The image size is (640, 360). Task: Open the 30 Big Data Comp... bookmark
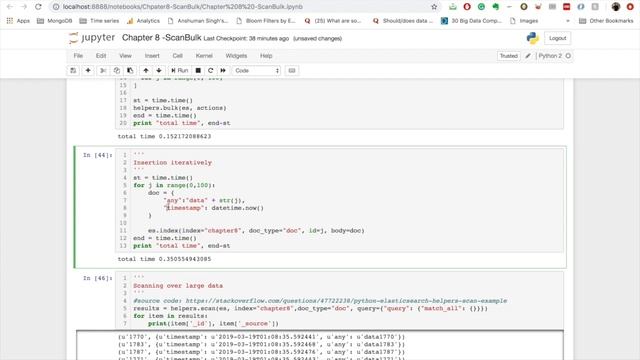tap(471, 21)
